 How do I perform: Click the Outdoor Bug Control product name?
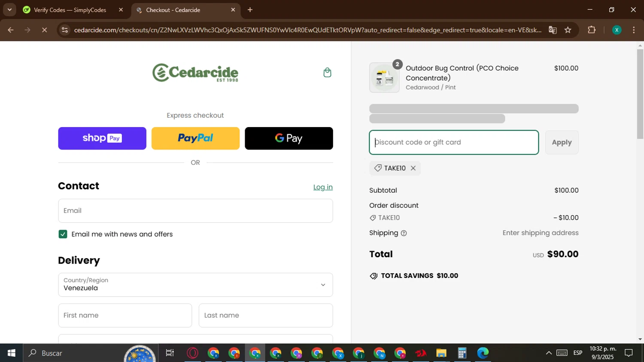coord(462,73)
